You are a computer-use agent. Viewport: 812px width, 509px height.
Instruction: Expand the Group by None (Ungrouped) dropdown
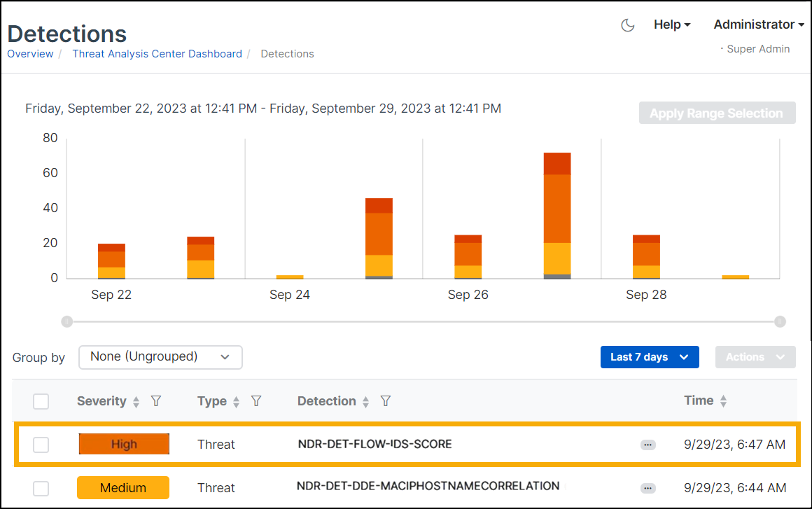point(160,357)
